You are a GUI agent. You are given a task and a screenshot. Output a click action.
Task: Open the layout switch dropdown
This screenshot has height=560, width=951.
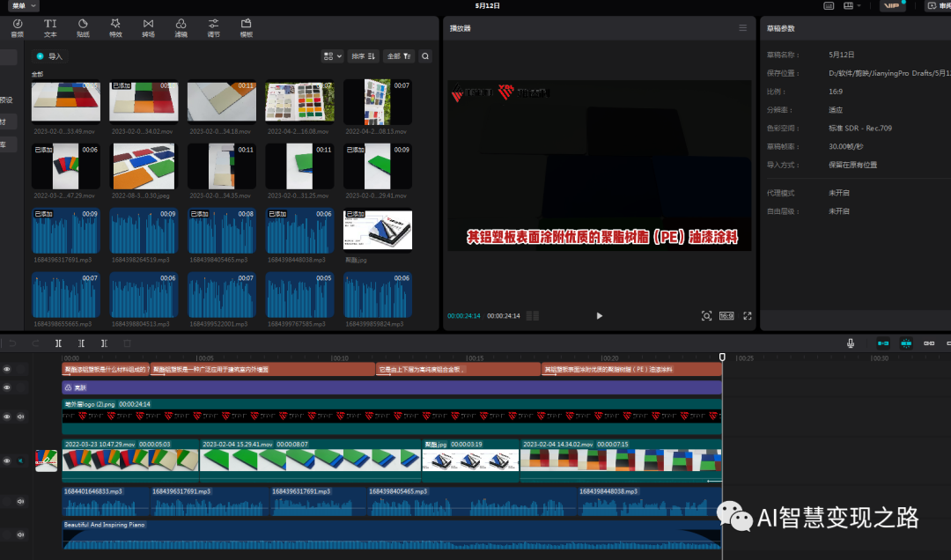click(x=851, y=5)
